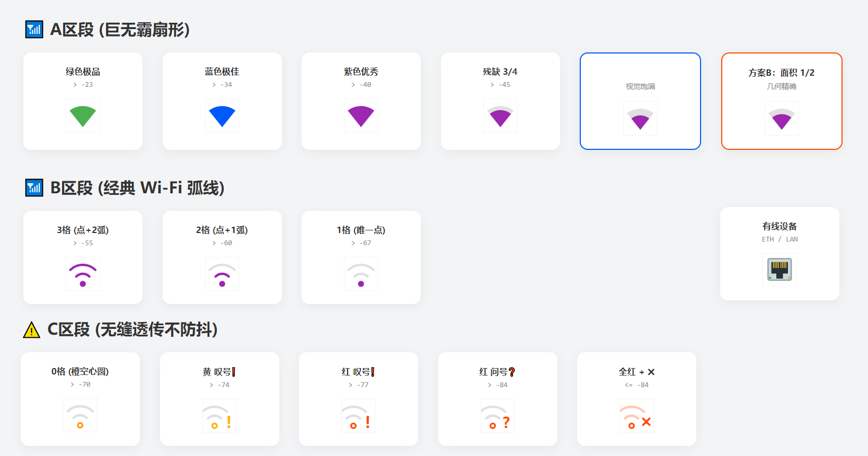Click the 3/4 partial purple fan icon
The height and width of the screenshot is (456, 868).
[500, 116]
